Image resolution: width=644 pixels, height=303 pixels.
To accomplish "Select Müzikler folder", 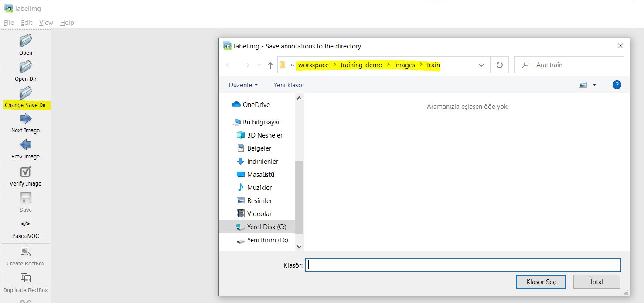I will pyautogui.click(x=254, y=187).
